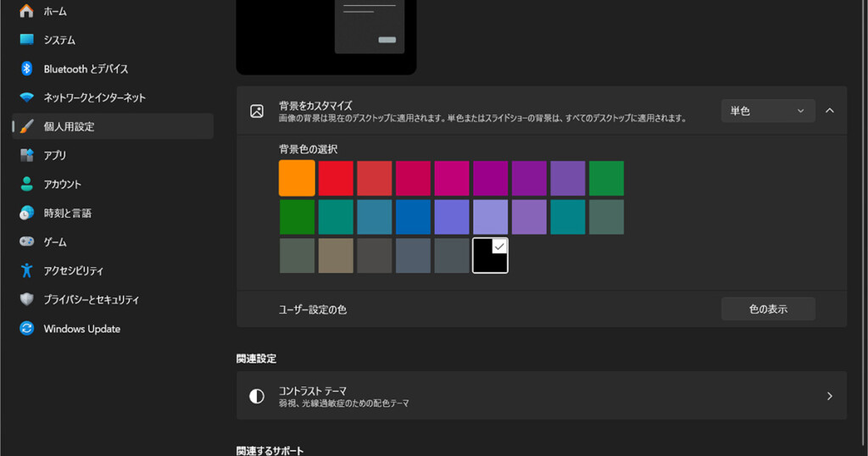Viewport: 868px width, 456px height.
Task: Click the 色の表示 button
Action: 768,309
